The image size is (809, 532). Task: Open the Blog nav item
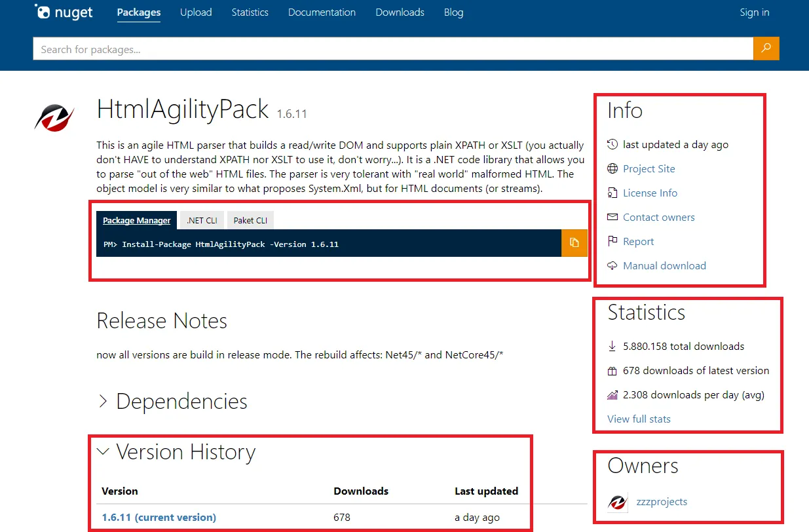pos(453,12)
